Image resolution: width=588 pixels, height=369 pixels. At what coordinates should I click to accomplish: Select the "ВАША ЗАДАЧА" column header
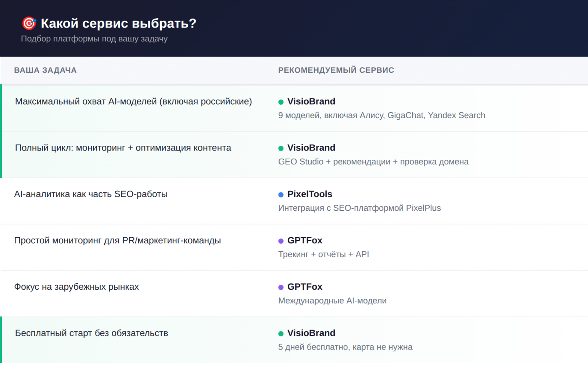pyautogui.click(x=45, y=70)
